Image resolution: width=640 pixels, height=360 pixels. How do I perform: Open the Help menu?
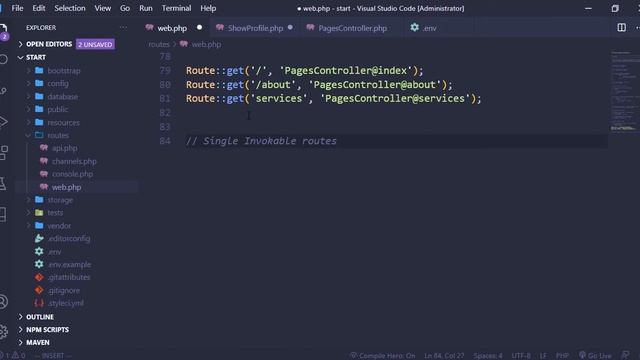pos(208,8)
